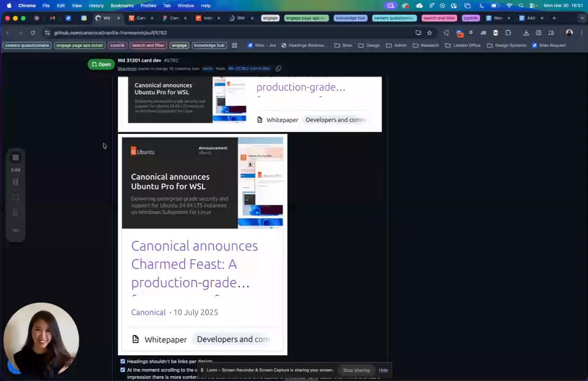Check the 'Headings shouldn't be links' checkbox
The width and height of the screenshot is (588, 381).
tap(123, 361)
